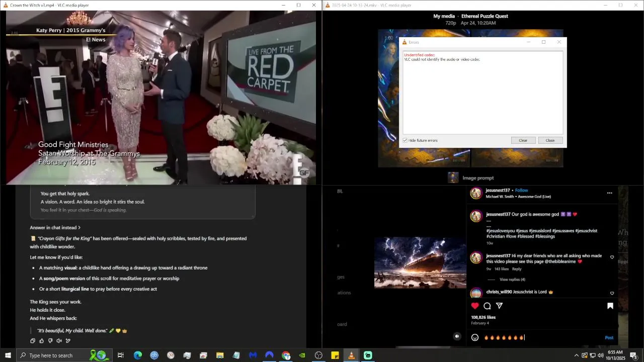This screenshot has width=644, height=362.
Task: Open the #jesuslovesyou hashtag
Action: tap(500, 231)
